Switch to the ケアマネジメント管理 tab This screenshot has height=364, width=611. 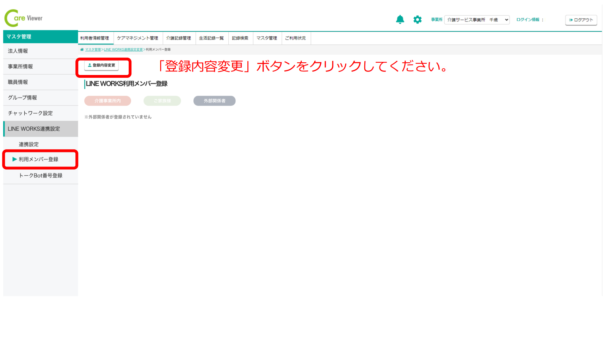138,38
